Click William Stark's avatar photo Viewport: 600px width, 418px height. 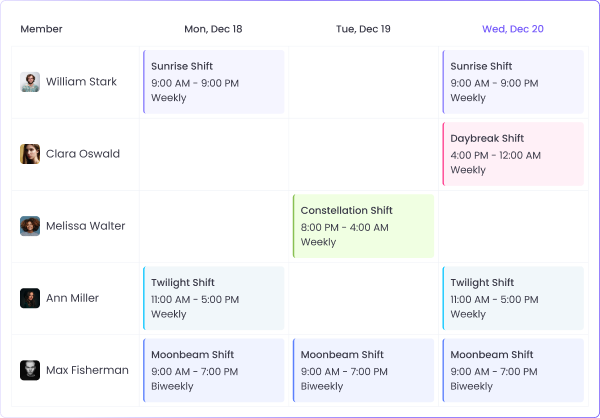pos(30,82)
